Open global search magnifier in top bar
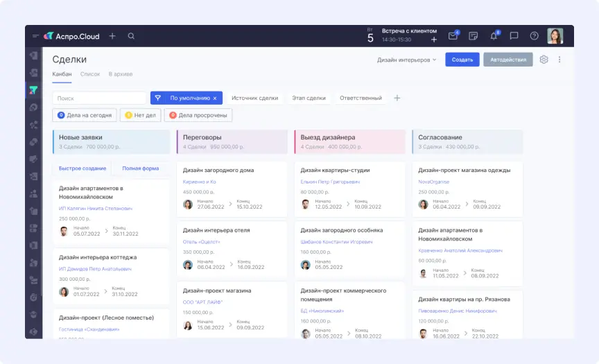Screen dimensions: 599x364 pos(131,36)
